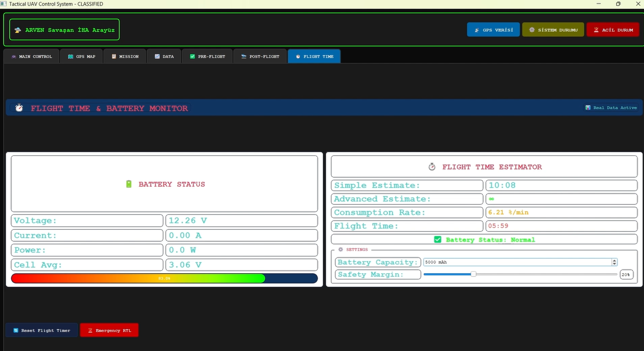644x351 pixels.
Task: Open the POST-FLIGHT tab
Action: pyautogui.click(x=260, y=56)
